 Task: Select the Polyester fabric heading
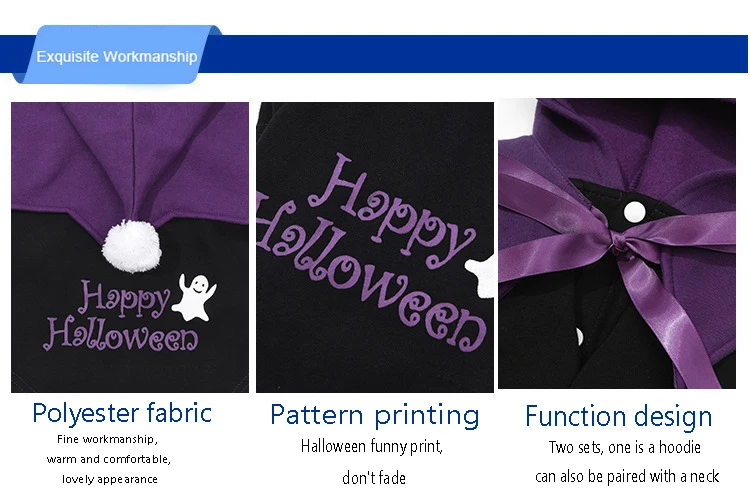[x=122, y=413]
